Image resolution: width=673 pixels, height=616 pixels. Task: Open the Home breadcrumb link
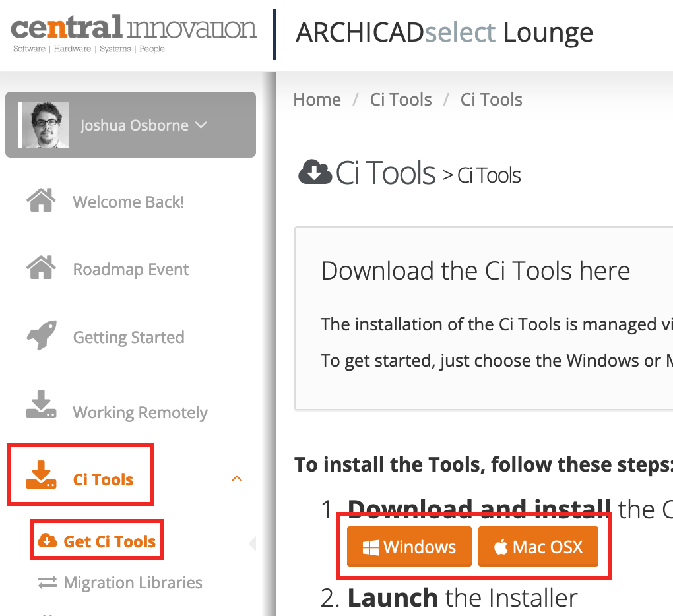click(x=317, y=99)
